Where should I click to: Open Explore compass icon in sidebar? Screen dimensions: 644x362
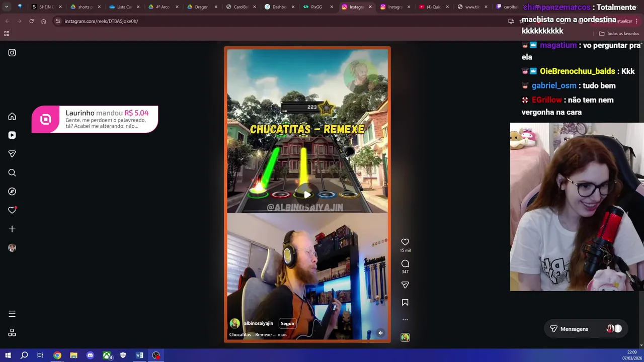click(12, 192)
